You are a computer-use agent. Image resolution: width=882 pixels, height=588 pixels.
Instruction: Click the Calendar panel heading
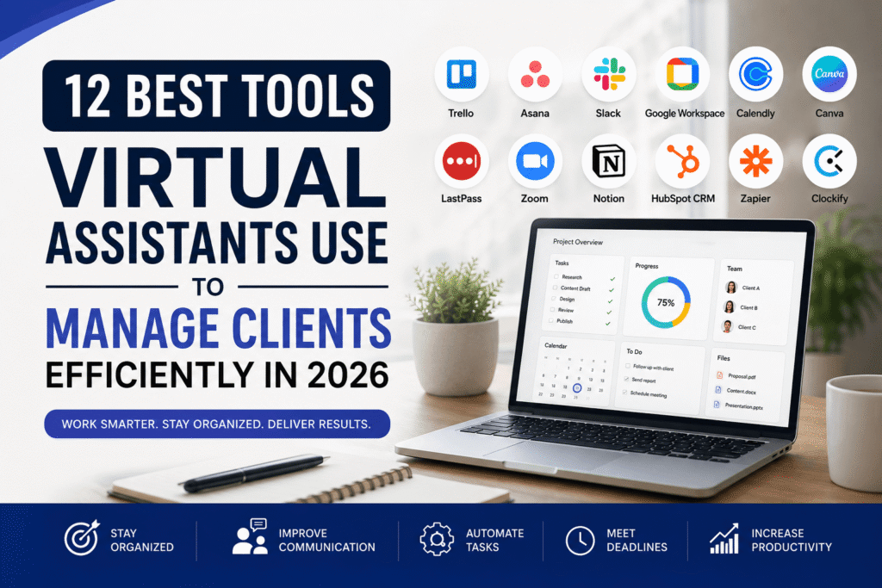556,345
